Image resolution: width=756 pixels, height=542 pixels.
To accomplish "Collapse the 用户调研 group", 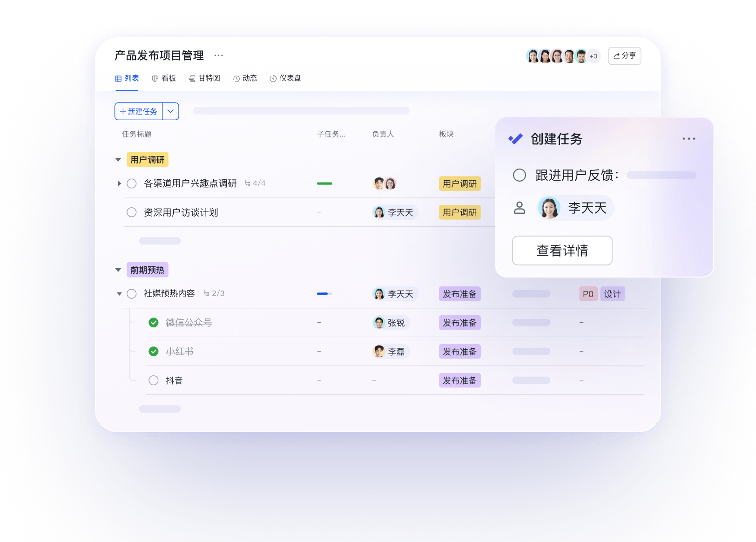I will [118, 160].
